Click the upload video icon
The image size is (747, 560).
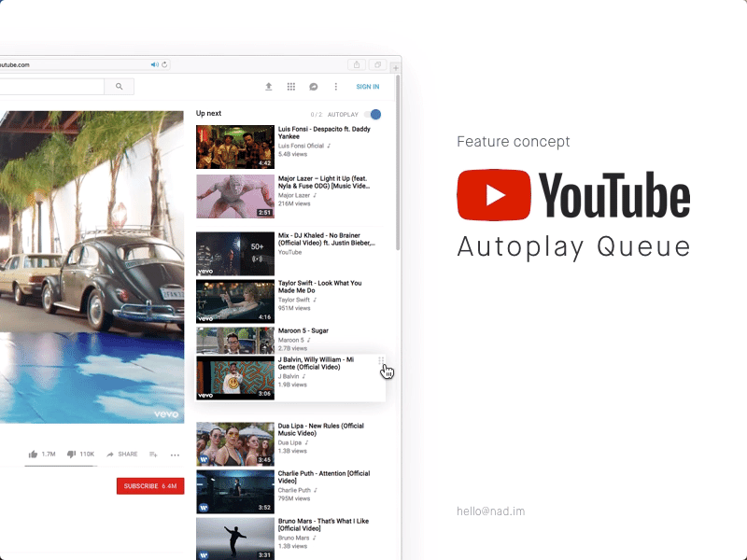[269, 86]
